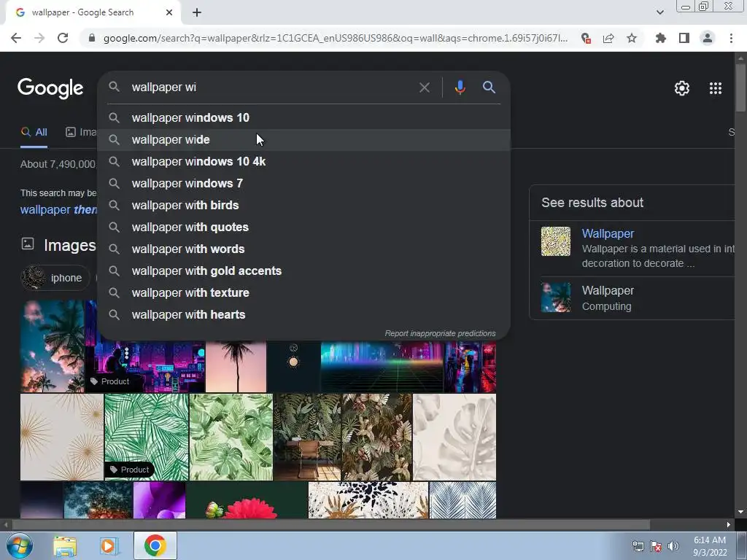Open Chrome three-dot menu
Image resolution: width=747 pixels, height=560 pixels.
click(x=731, y=38)
